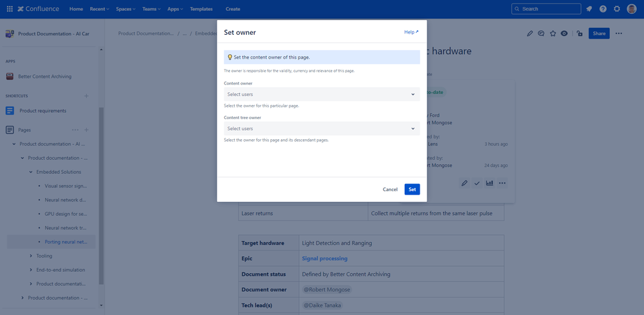Star this page as favorite

pyautogui.click(x=553, y=33)
